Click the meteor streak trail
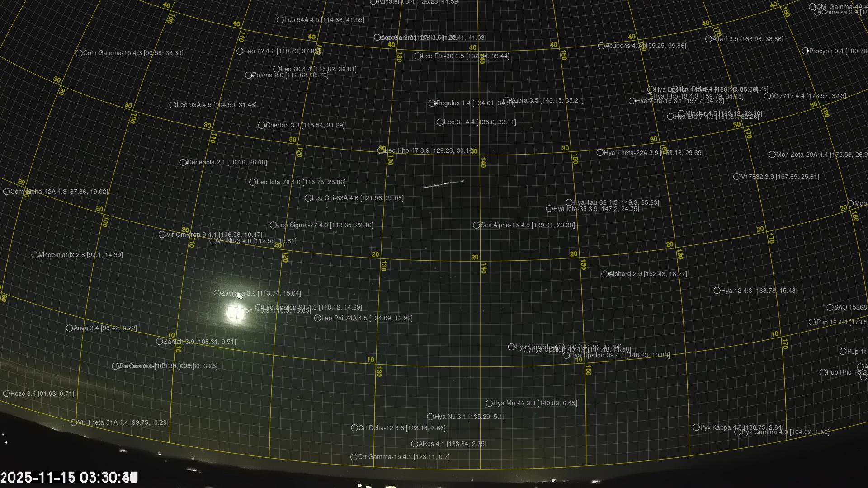Screen dimensions: 868x488 pyautogui.click(x=443, y=184)
